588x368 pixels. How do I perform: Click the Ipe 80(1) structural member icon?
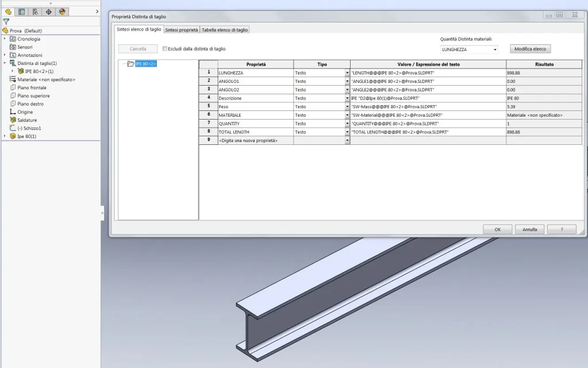click(x=13, y=136)
